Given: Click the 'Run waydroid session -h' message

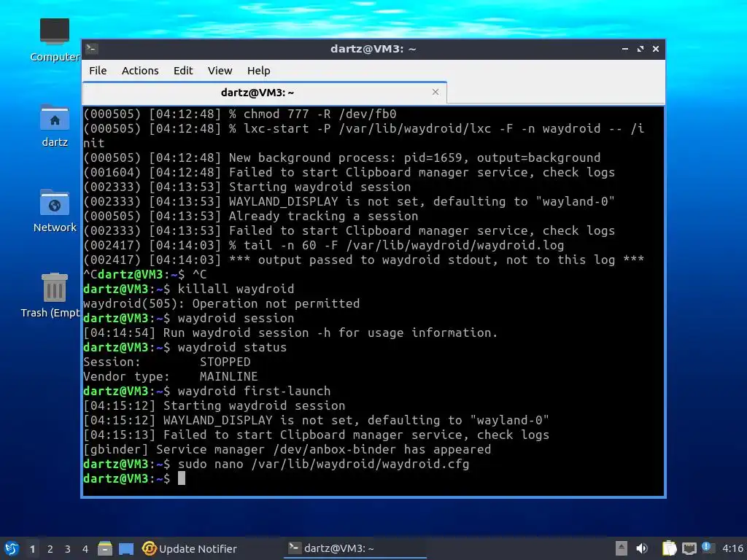Looking at the screenshot, I should pos(290,332).
